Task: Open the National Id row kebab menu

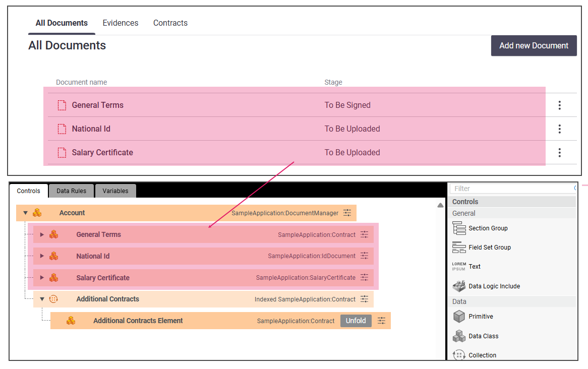Action: [x=559, y=129]
